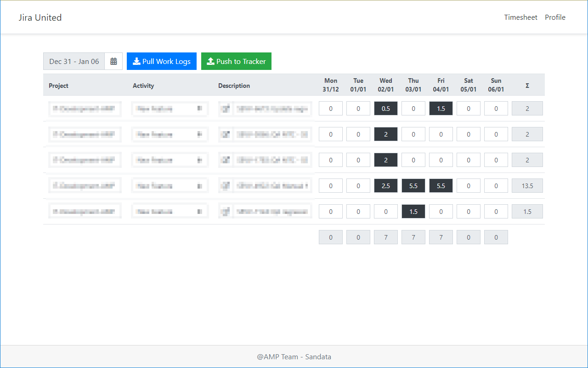588x368 pixels.
Task: Select the issue type icon in the second row
Action: click(225, 134)
